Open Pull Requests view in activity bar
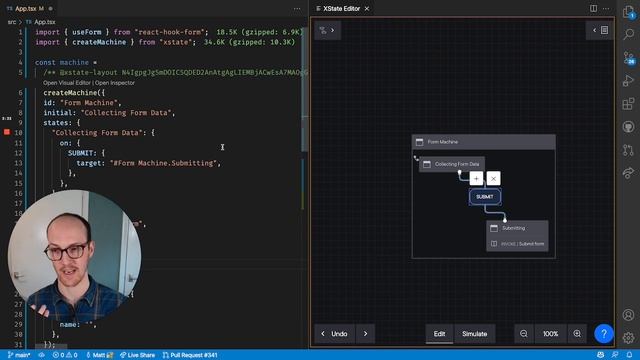The image size is (640, 360). (629, 150)
